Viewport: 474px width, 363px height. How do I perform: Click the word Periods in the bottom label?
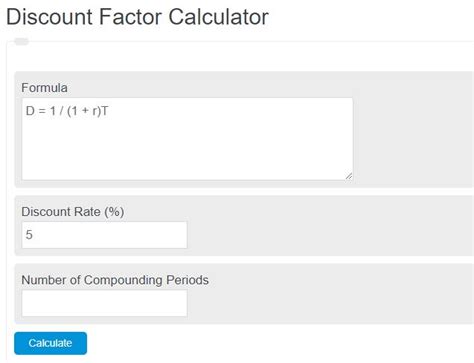coord(187,280)
